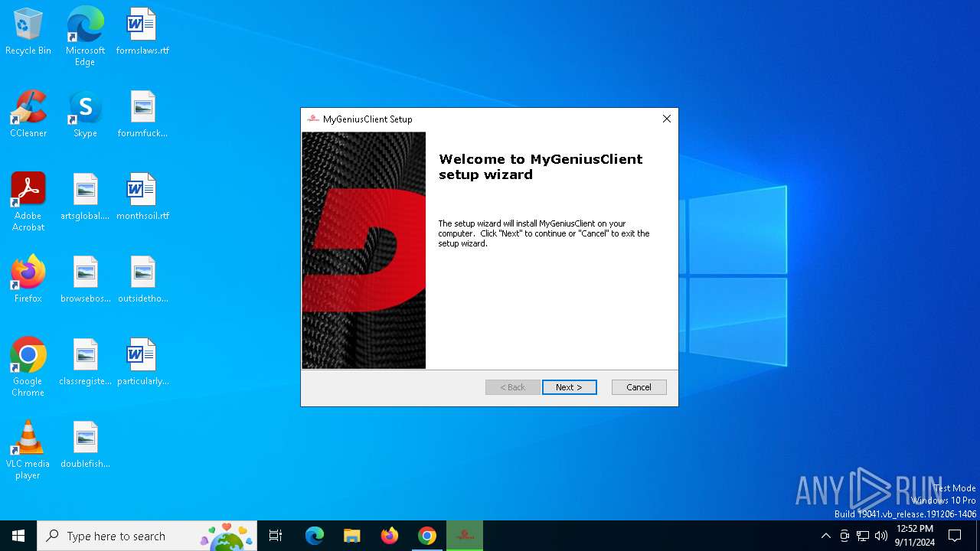
Task: Select the artsglobal... desktop image file
Action: tap(85, 197)
